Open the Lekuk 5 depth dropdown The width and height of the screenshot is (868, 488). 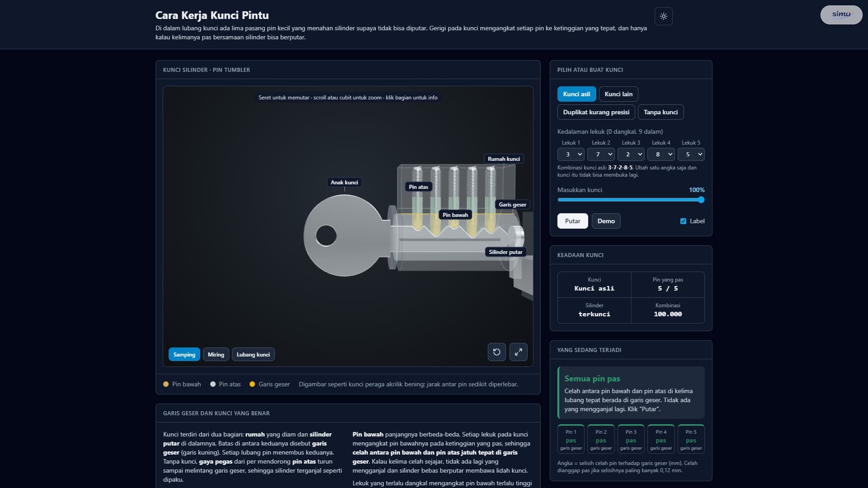pos(691,154)
